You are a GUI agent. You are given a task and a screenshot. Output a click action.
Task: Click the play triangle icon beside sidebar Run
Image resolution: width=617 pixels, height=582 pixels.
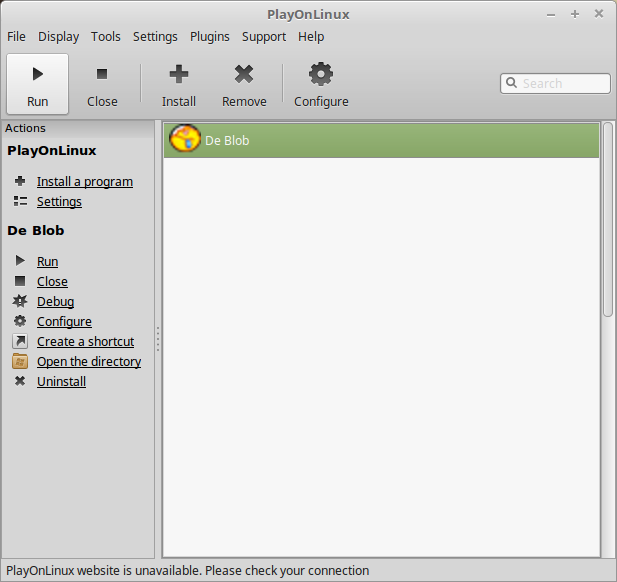pos(20,261)
